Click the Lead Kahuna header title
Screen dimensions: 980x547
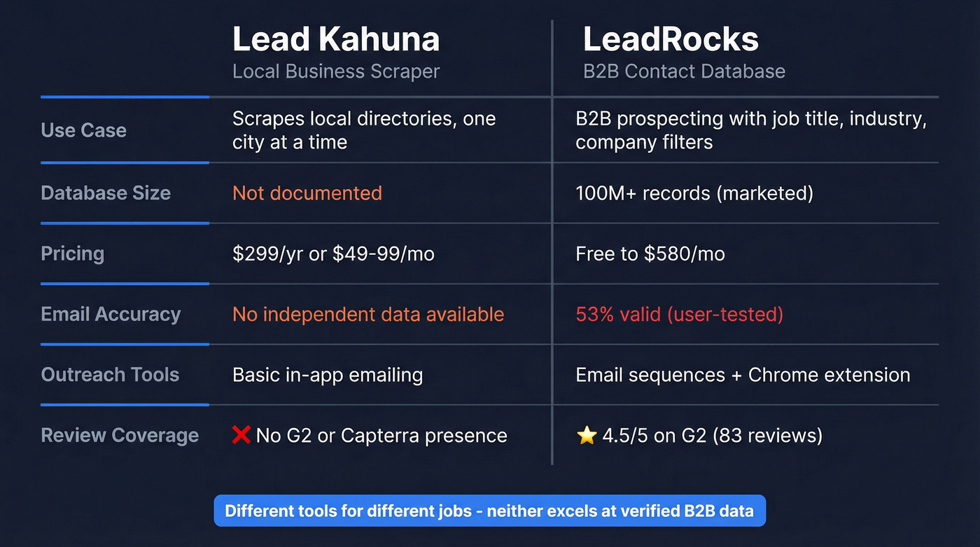coord(335,39)
